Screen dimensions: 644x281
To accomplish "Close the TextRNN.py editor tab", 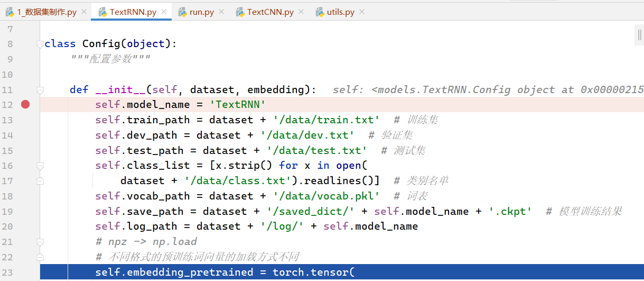I will [164, 12].
